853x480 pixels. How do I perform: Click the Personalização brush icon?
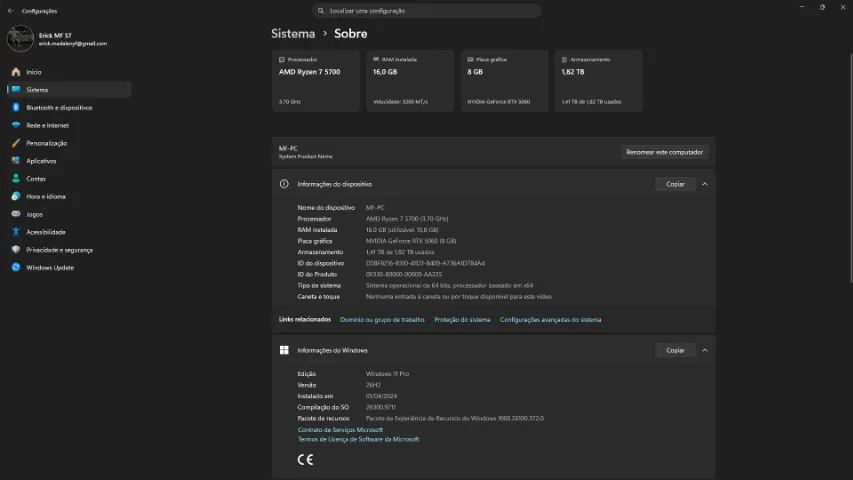click(16, 143)
